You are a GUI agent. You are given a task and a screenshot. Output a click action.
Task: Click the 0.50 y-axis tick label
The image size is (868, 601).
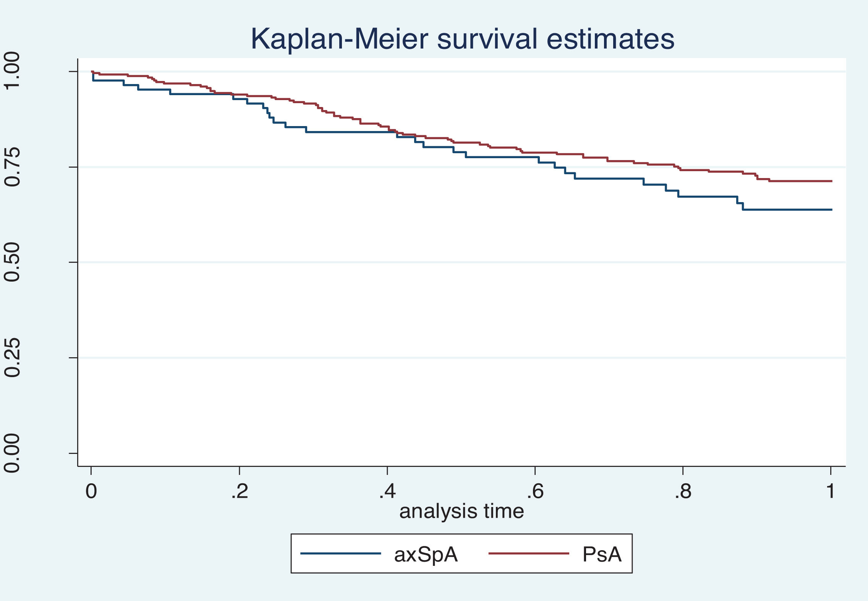[12, 262]
